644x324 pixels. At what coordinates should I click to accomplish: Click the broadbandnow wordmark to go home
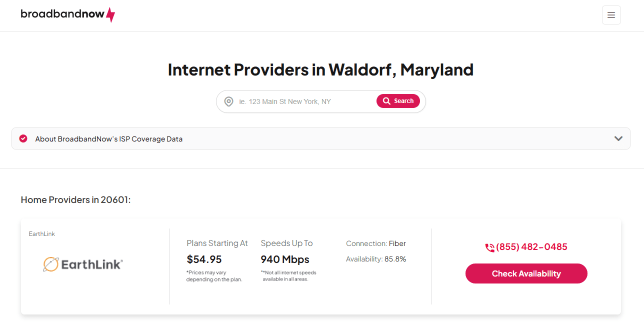[x=62, y=14]
